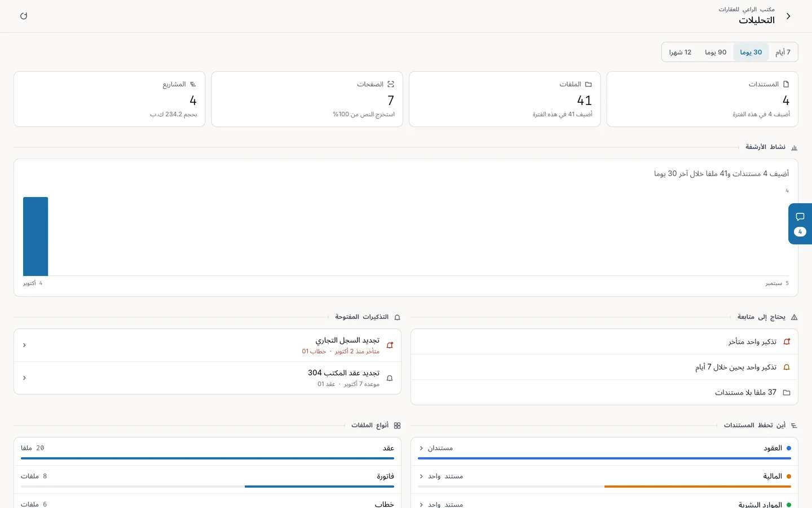The image size is (812, 508).
Task: Click the red overdue bell on تذكير واحد متأخر
Action: (x=787, y=341)
